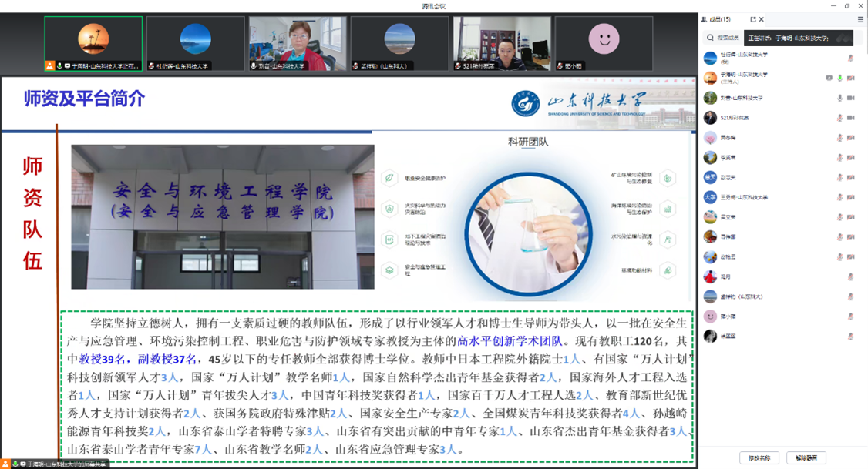The image size is (868, 469).
Task: Select 刘音's video thumbnail in top strip
Action: click(x=298, y=43)
